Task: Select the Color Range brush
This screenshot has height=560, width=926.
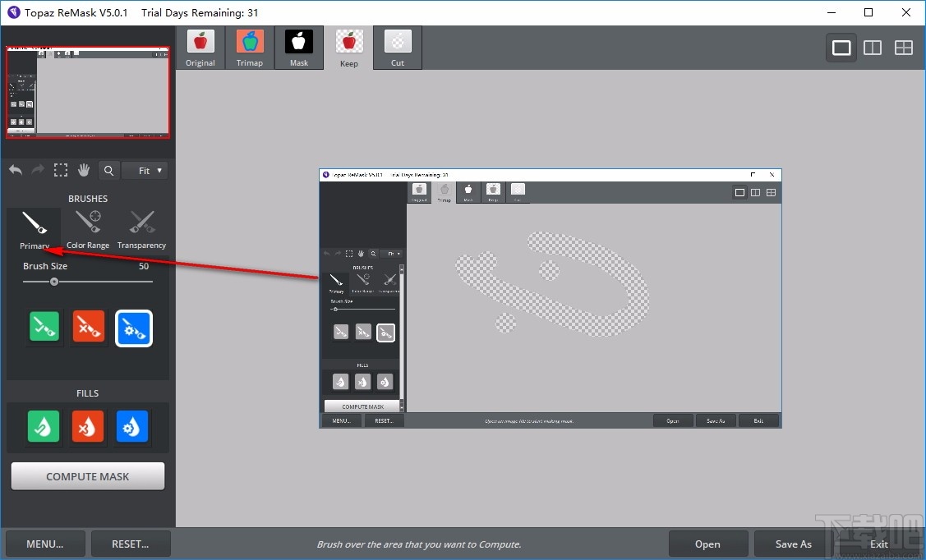Action: click(x=87, y=230)
